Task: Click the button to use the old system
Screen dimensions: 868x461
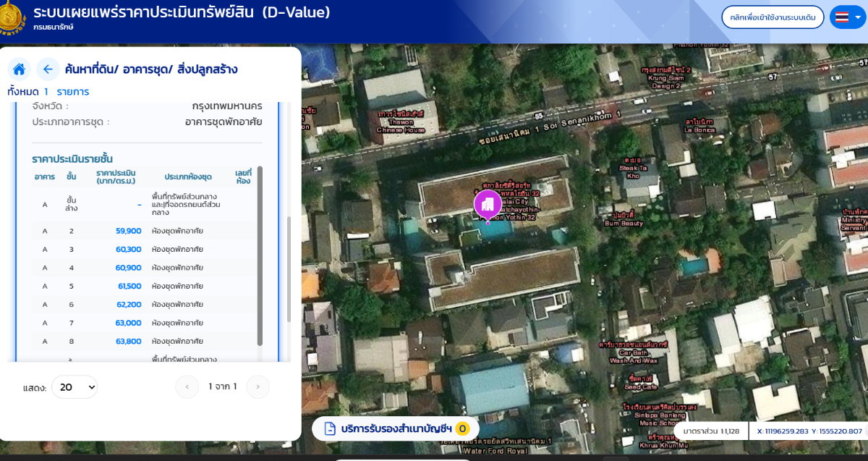Action: click(x=773, y=17)
